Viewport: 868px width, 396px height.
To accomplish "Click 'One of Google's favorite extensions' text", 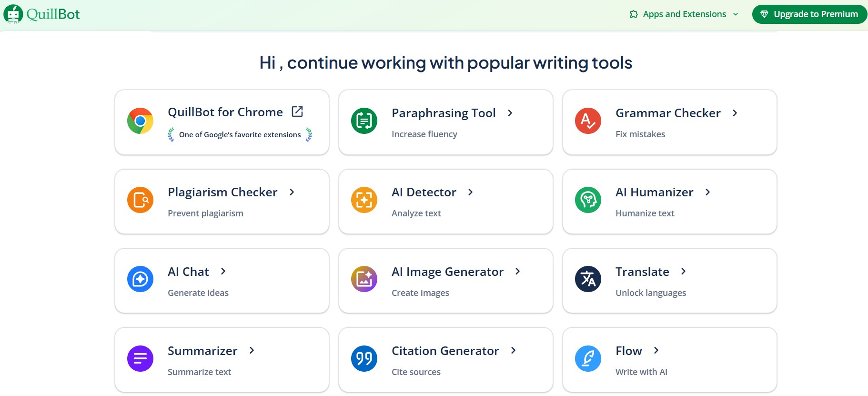I will pos(240,135).
